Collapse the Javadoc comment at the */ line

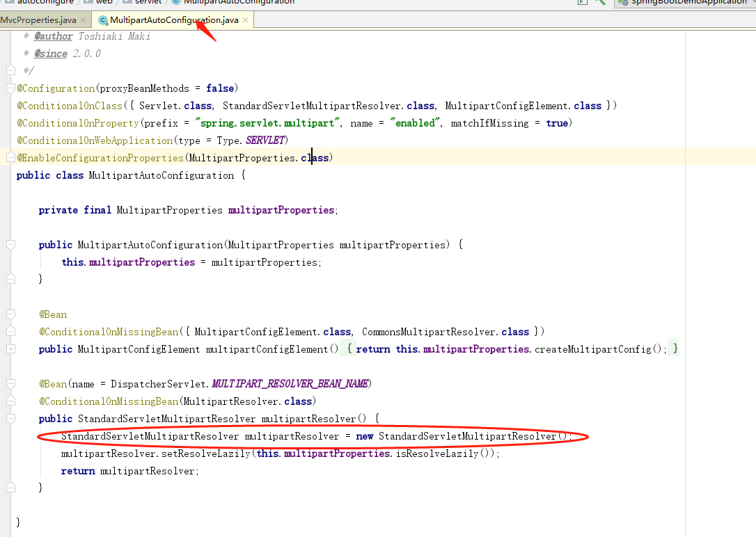[10, 70]
